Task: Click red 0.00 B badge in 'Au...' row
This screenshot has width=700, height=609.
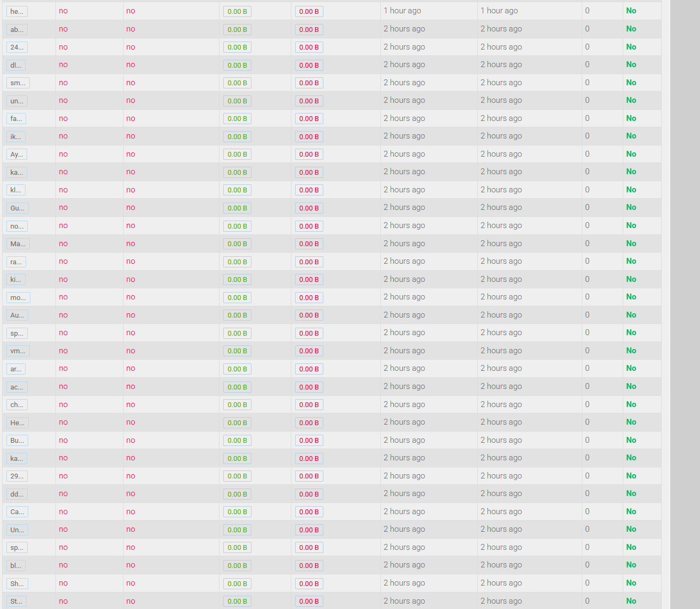Action: [309, 315]
